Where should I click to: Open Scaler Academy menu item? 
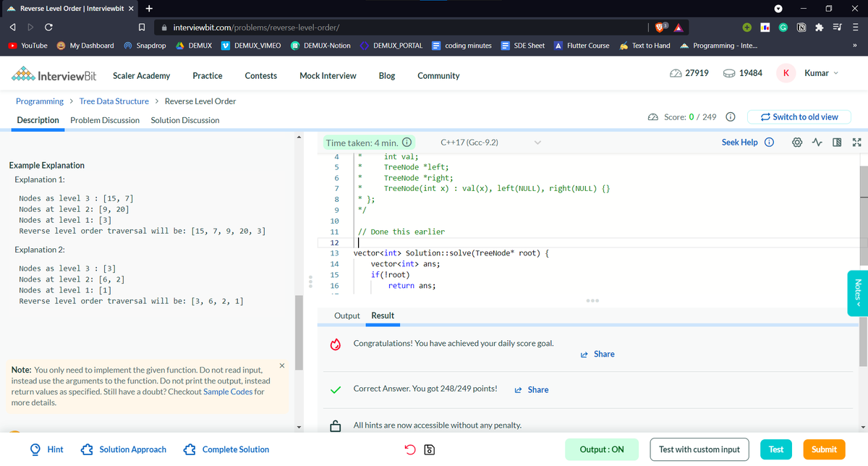141,75
